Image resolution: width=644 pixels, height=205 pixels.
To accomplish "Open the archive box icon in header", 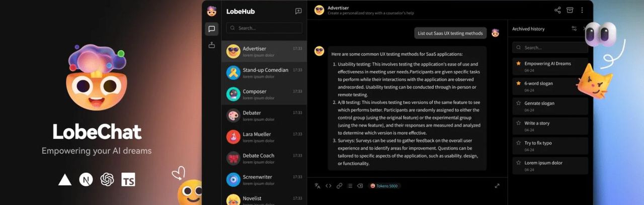I will [570, 10].
